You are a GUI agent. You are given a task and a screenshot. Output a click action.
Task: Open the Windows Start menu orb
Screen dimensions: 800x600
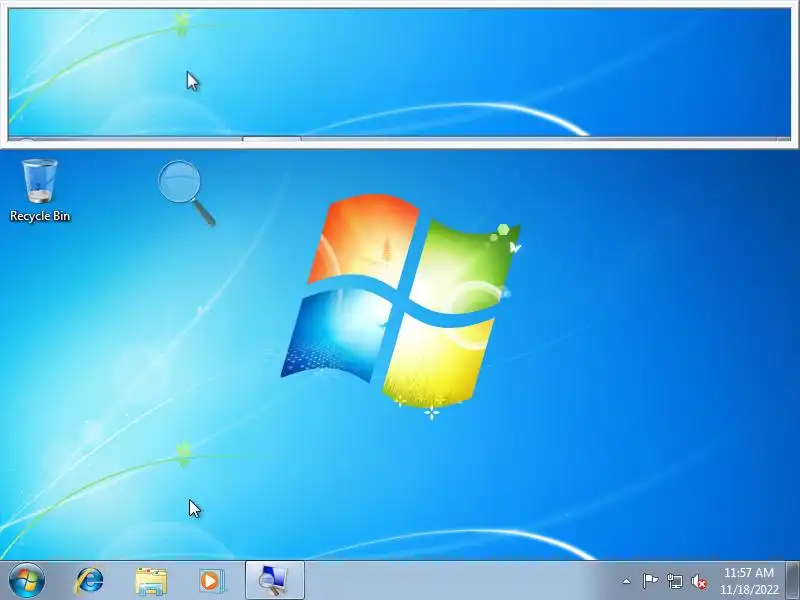(x=27, y=581)
